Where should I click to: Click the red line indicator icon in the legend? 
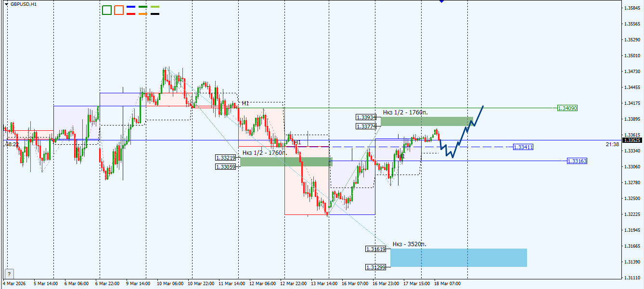(131, 14)
